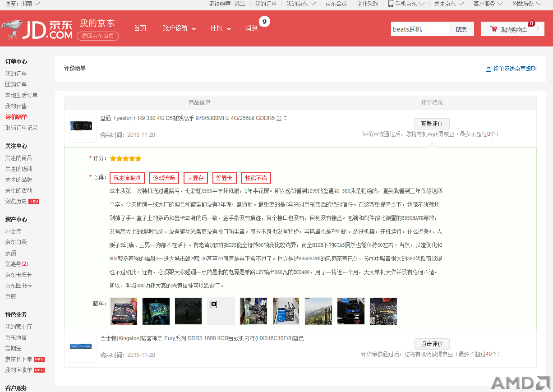
Task: Expand the 关注京东 dropdown
Action: click(448, 4)
